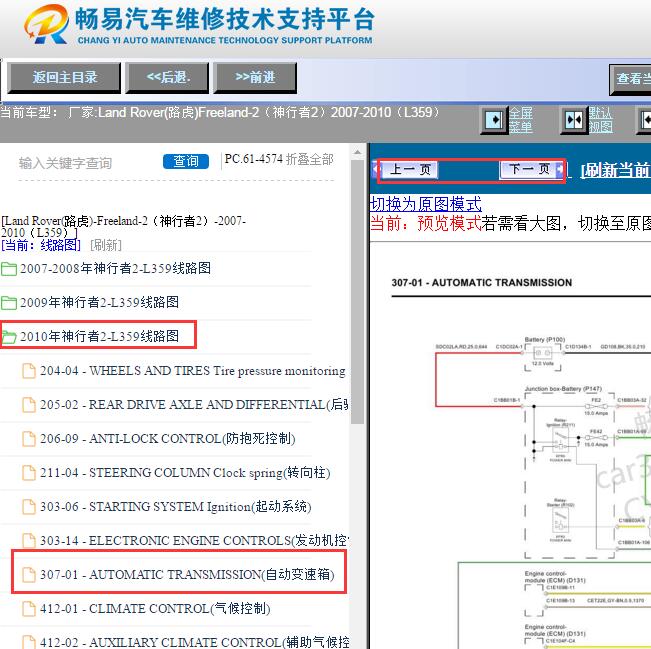
Task: Click the 默认视图 icon
Action: click(x=574, y=120)
